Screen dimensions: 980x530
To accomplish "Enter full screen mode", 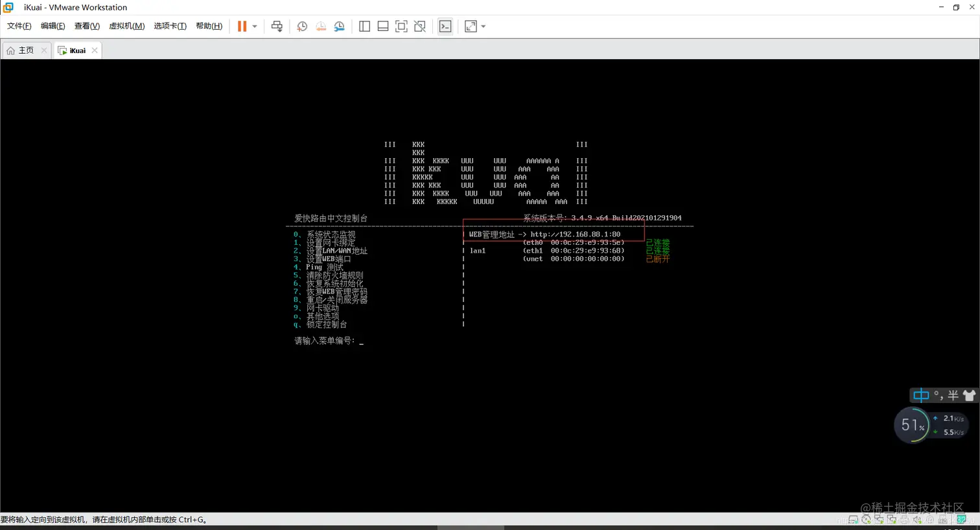I will pyautogui.click(x=401, y=27).
